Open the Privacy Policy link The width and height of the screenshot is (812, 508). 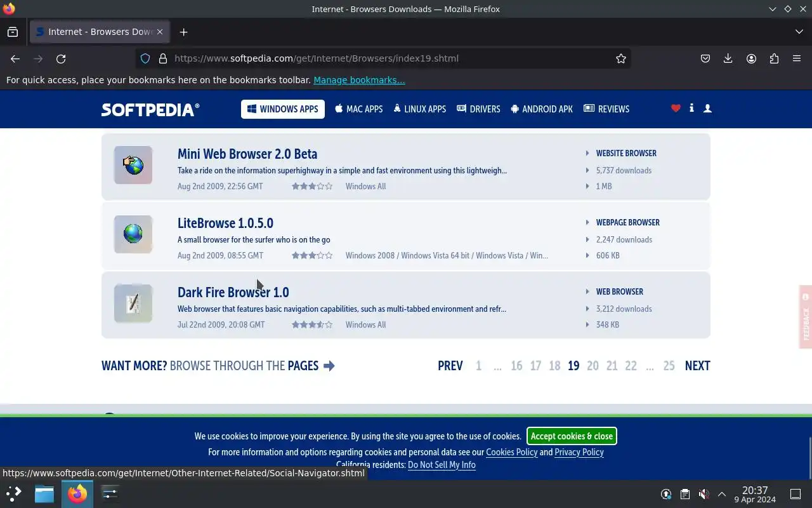coord(579,452)
